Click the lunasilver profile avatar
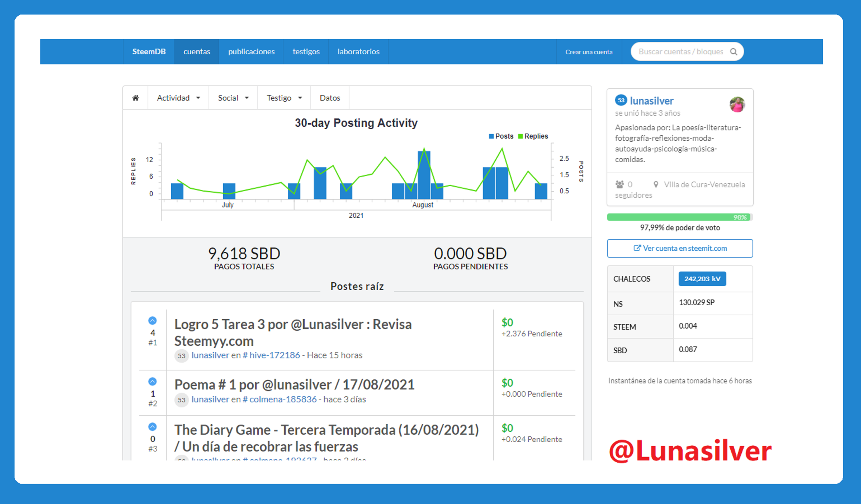 737,104
